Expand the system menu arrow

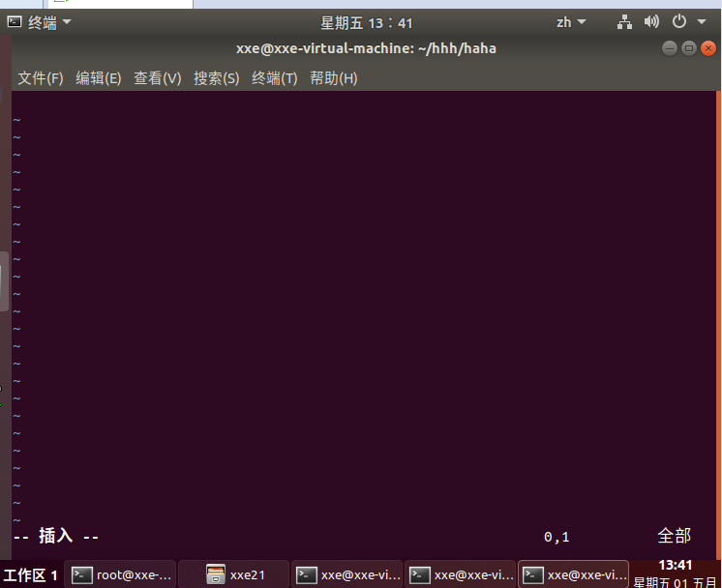click(x=702, y=21)
